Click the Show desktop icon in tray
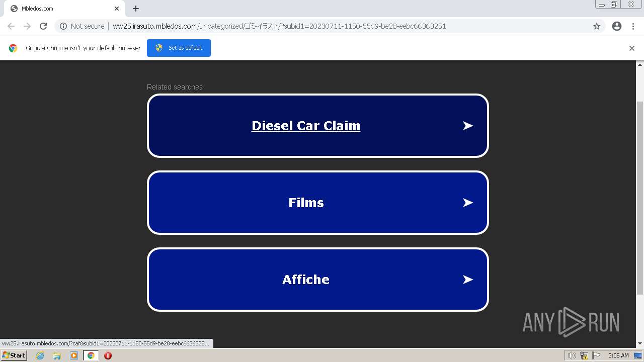This screenshot has width=644, height=362. pos(638,355)
